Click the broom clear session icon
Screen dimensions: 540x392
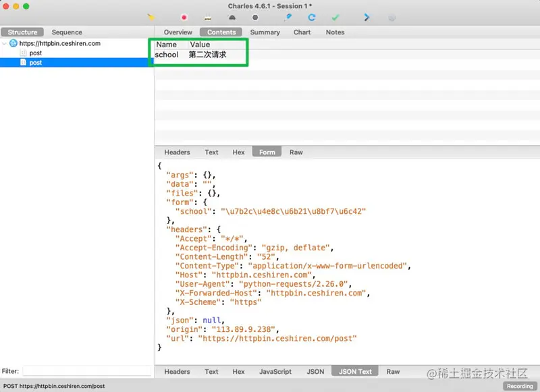(x=151, y=18)
